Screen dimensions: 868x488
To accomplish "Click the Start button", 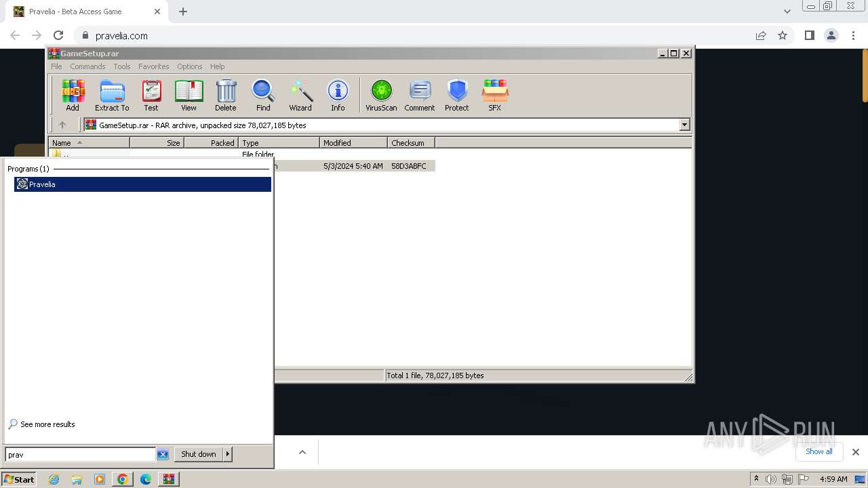I will coord(19,479).
